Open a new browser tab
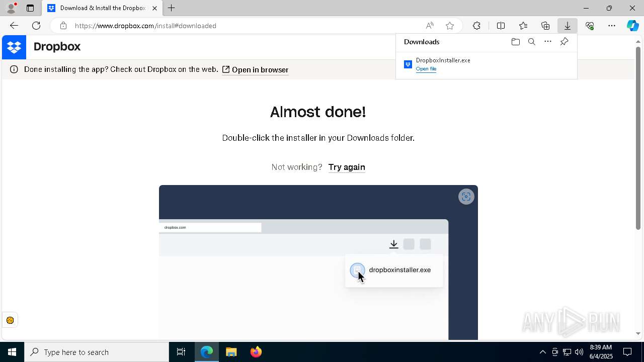 coord(172,8)
